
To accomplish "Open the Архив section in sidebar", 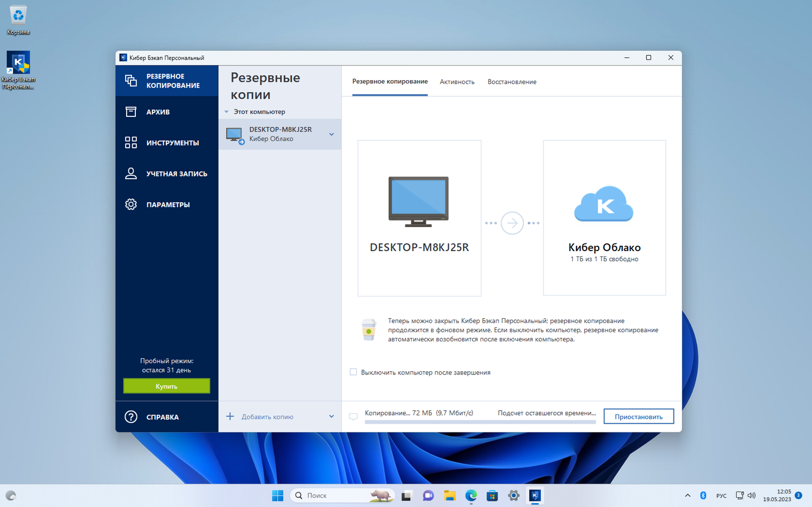I will coord(167,112).
